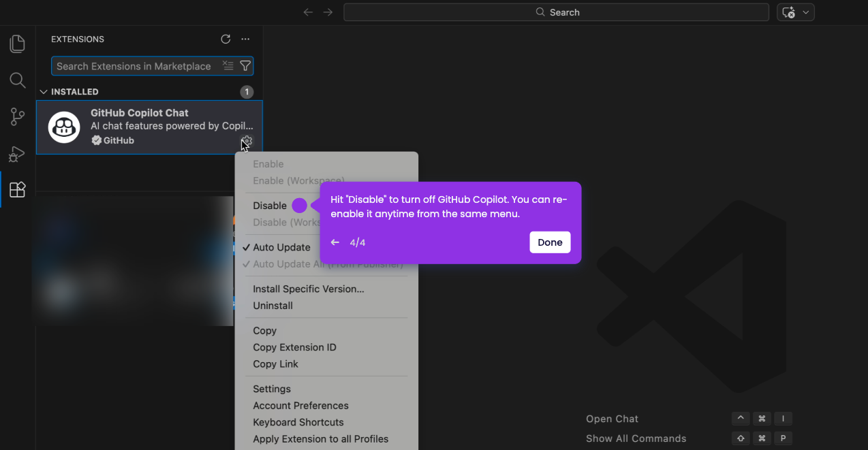Open Extensions panel more actions menu

245,39
